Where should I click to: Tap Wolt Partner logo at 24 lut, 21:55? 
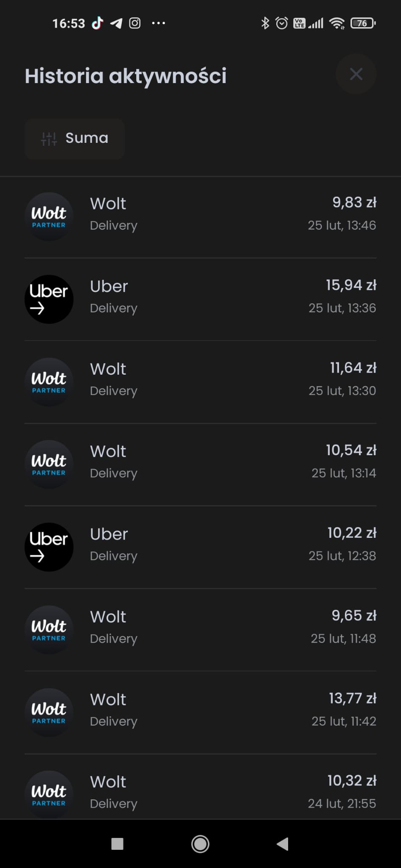[x=49, y=795]
